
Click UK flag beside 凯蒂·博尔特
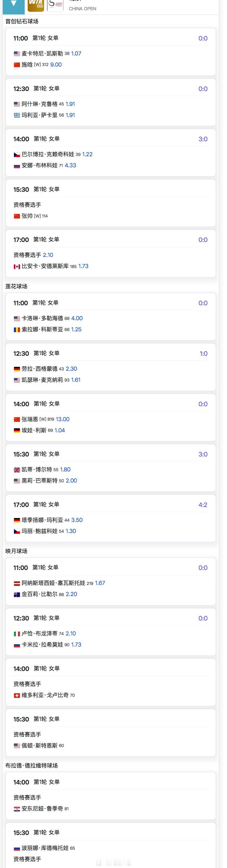[17, 470]
